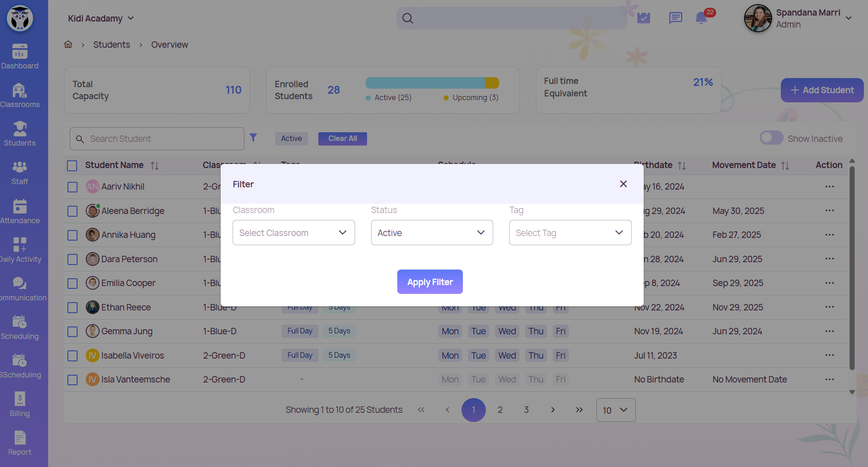Open the chat messages icon
The height and width of the screenshot is (467, 868).
pyautogui.click(x=675, y=18)
